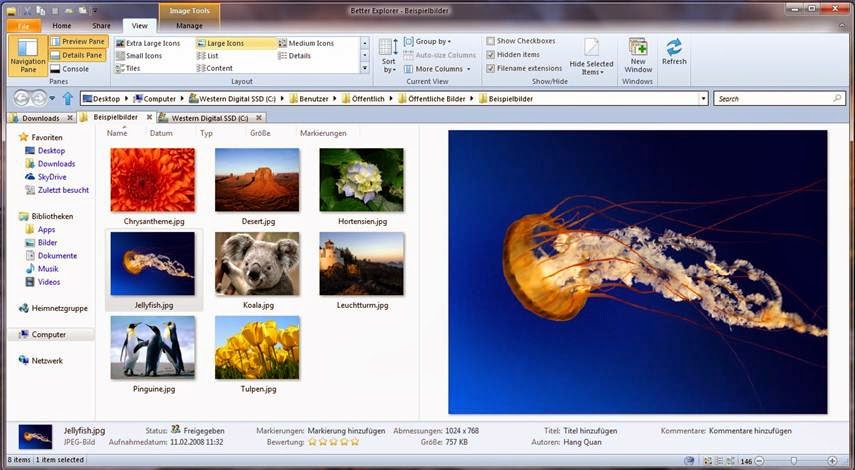Open the Bilder library
This screenshot has height=470, width=855.
[47, 243]
